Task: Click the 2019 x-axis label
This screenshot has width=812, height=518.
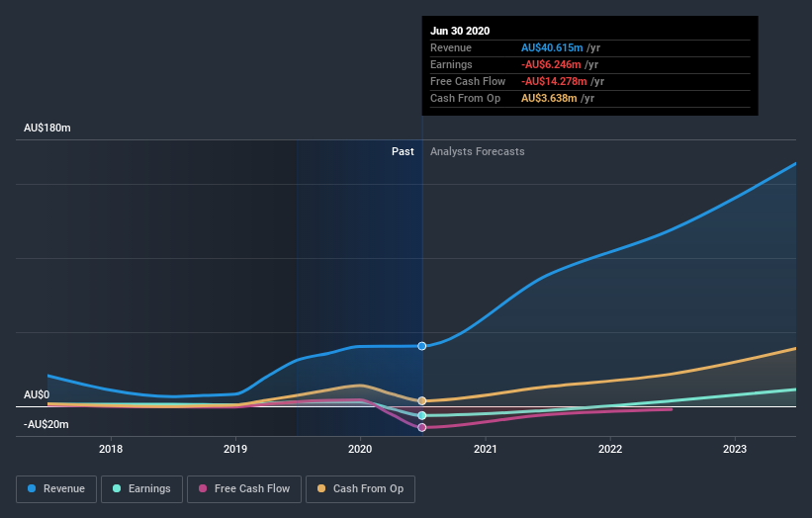Action: coord(235,449)
